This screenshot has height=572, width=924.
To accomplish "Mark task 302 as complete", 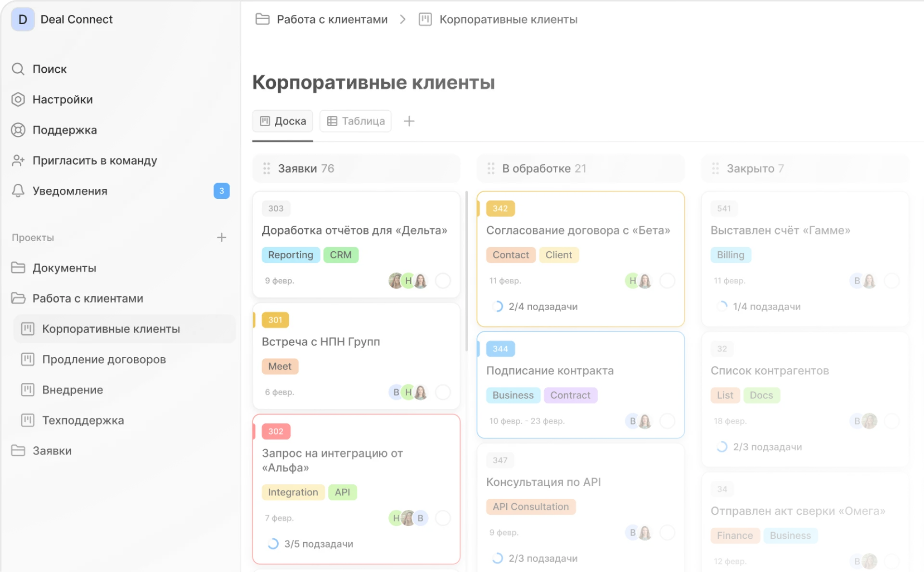I will pos(443,518).
